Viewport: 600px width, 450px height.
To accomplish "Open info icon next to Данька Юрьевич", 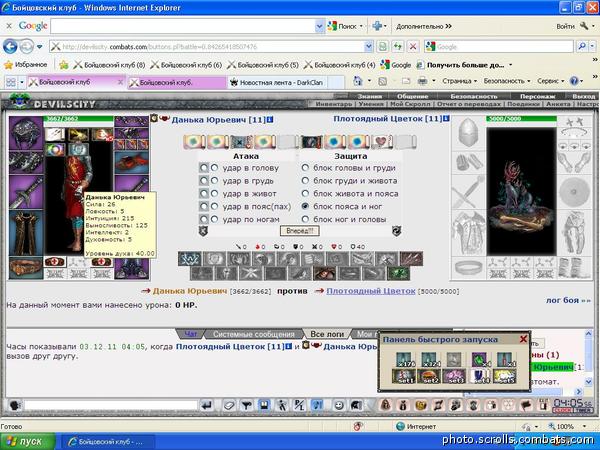I will 270,120.
